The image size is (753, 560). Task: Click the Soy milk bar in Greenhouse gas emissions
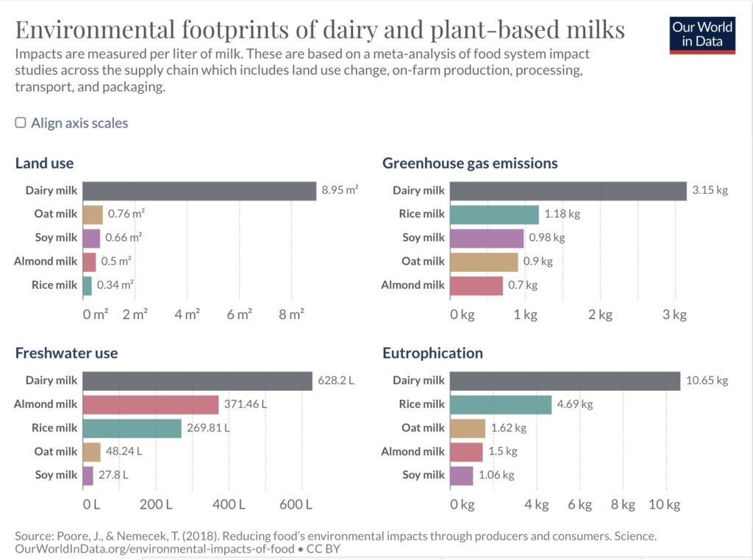486,237
